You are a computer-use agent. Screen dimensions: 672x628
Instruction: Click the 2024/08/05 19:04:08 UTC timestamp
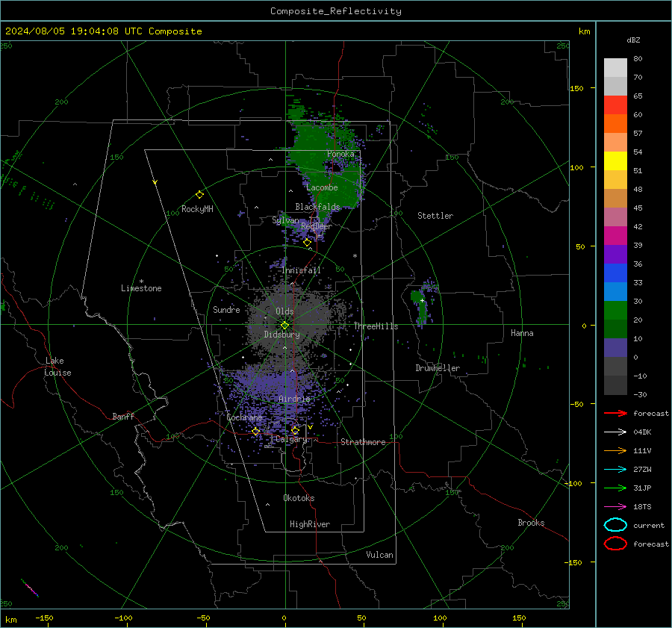[x=74, y=31]
